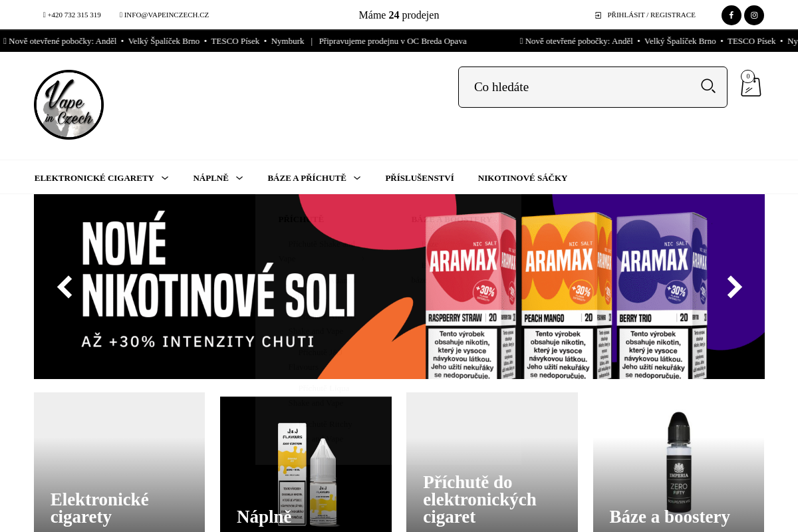Open Příchutě do elektronických cigaret card

point(492,462)
